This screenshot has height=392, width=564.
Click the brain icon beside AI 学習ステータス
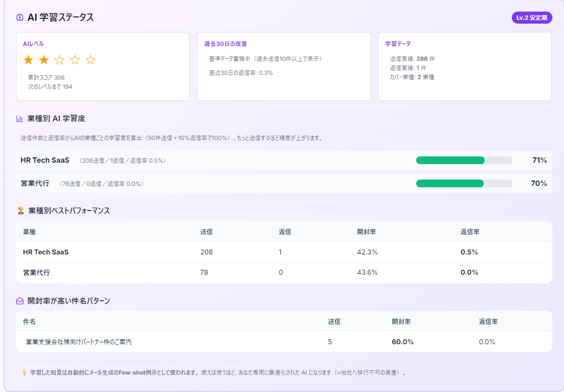click(x=20, y=17)
